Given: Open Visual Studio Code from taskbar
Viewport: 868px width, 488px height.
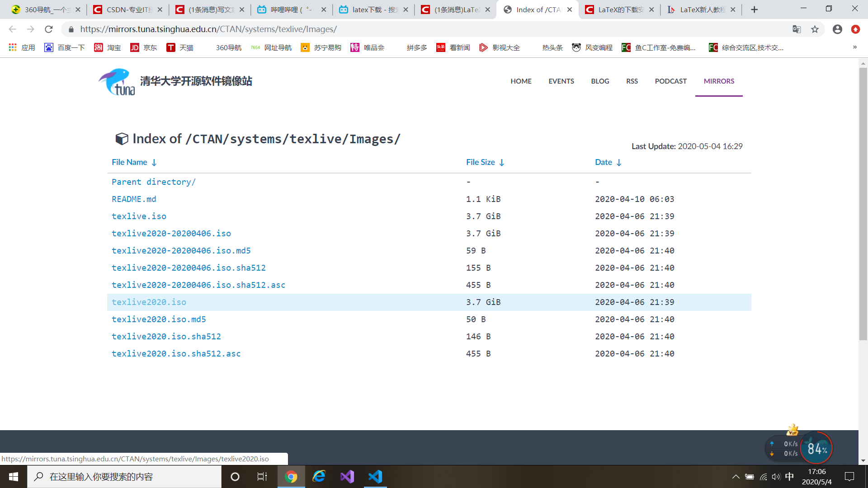Looking at the screenshot, I should [x=375, y=477].
